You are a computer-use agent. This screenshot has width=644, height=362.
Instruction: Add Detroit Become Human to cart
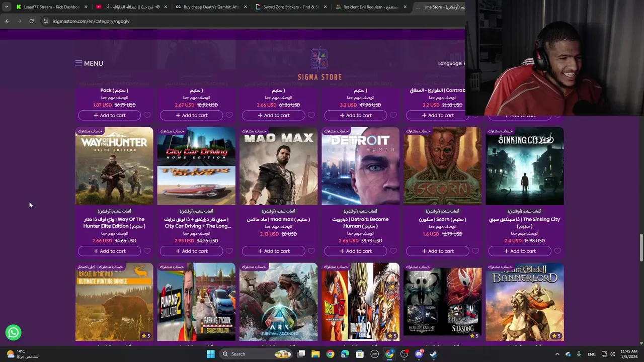pyautogui.click(x=355, y=251)
